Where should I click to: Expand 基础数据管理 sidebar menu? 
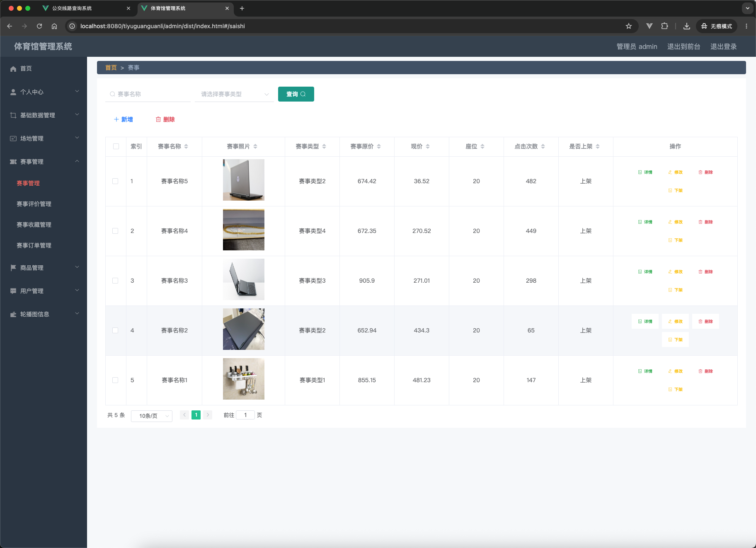tap(44, 115)
